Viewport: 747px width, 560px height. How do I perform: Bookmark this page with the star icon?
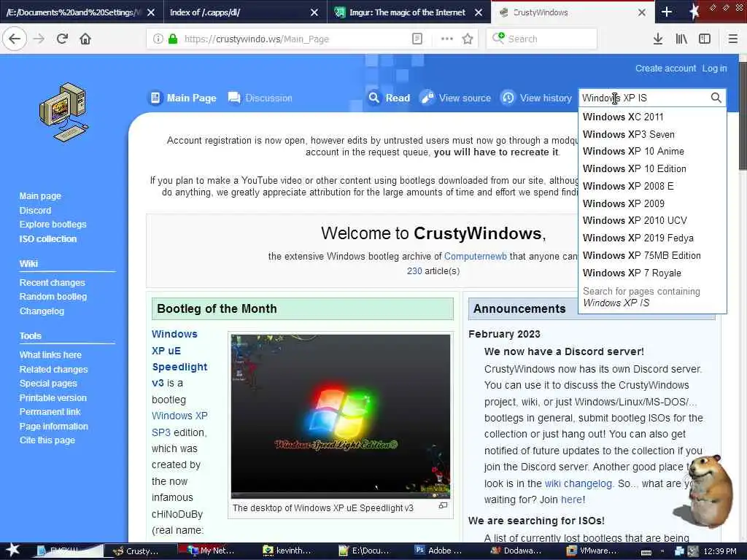[x=468, y=39]
